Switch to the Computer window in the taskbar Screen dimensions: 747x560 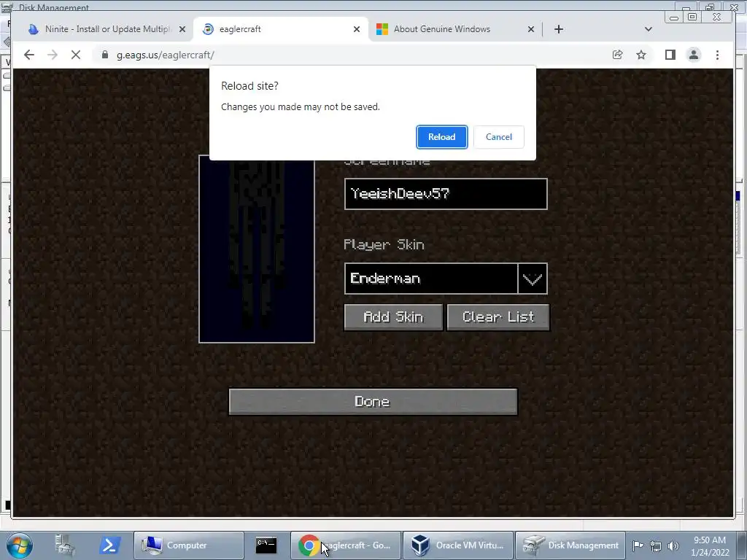[x=189, y=545]
